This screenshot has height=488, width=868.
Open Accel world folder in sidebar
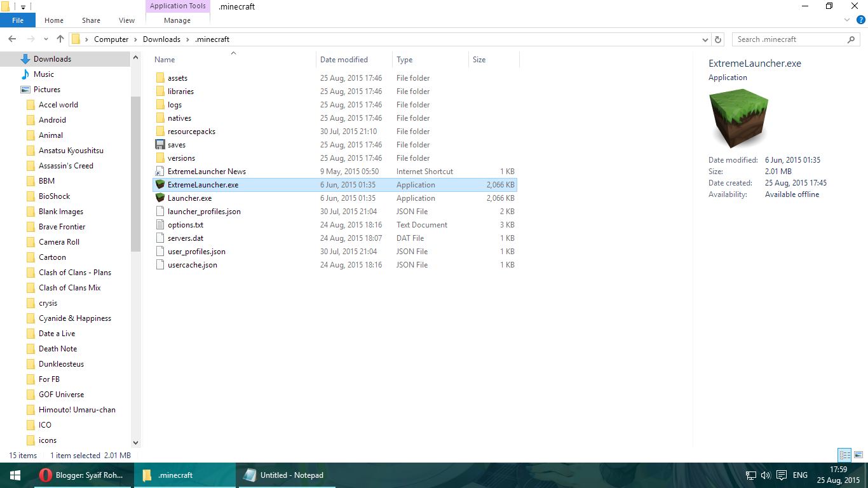click(58, 105)
